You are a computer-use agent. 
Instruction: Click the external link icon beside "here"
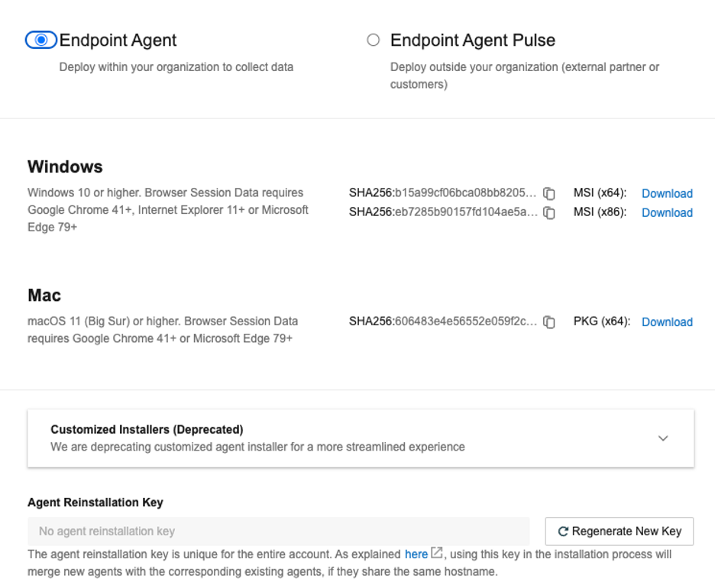click(x=437, y=553)
